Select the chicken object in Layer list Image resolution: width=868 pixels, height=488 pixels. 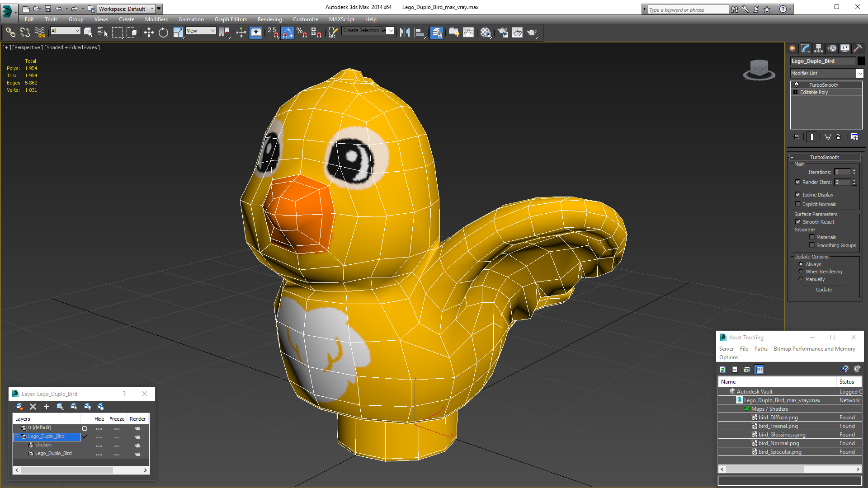click(x=43, y=445)
